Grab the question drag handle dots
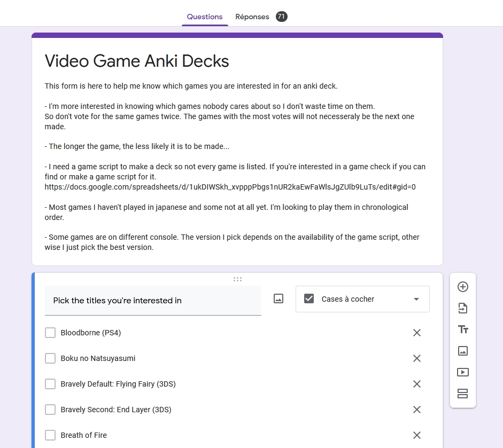The width and height of the screenshot is (503, 448). pyautogui.click(x=237, y=279)
